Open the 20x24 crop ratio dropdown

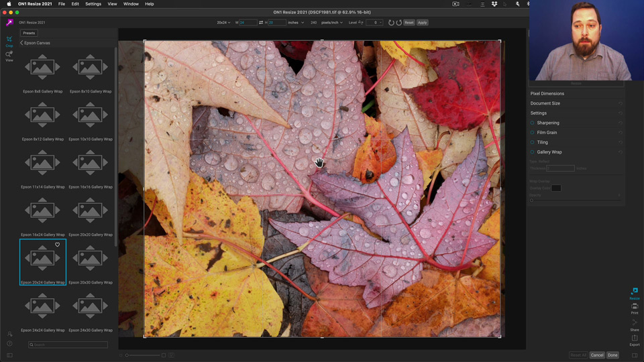pos(223,23)
